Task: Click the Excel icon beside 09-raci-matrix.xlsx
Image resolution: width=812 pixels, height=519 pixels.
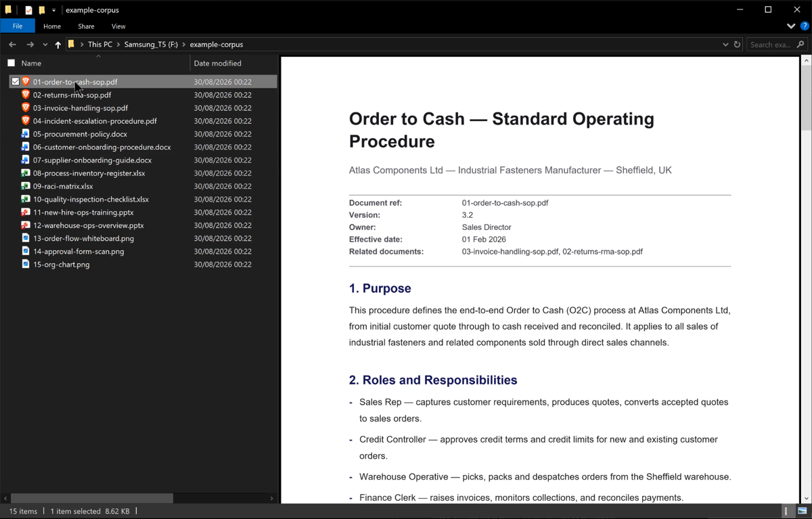Action: (x=26, y=186)
